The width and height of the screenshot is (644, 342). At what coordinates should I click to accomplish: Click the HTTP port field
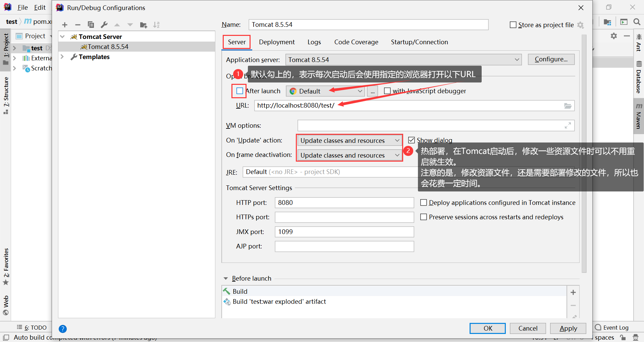344,203
